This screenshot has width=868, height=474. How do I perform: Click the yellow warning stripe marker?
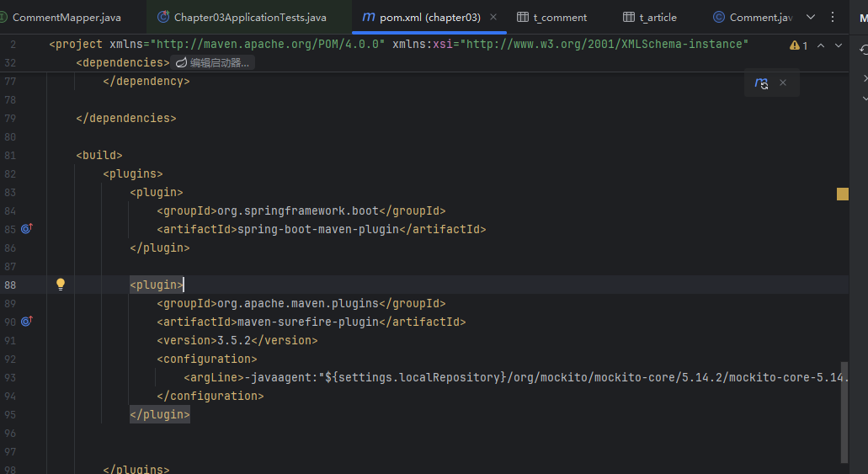pos(843,194)
